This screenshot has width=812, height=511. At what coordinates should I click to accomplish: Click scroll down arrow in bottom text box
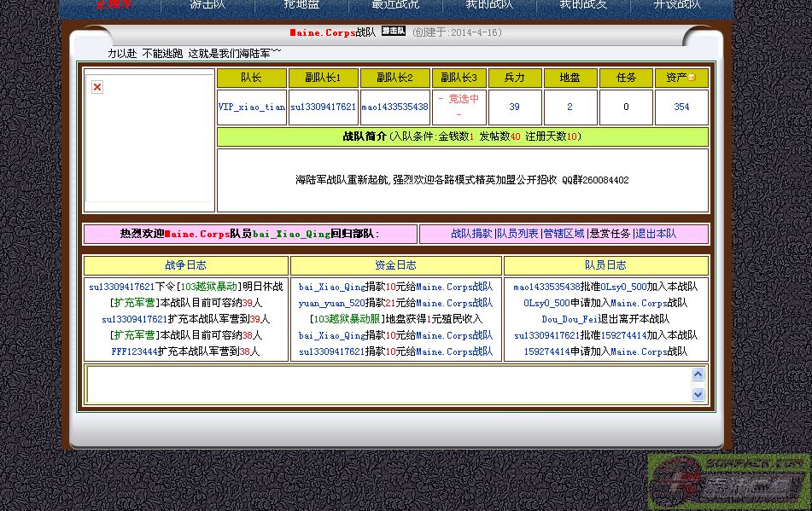(698, 394)
